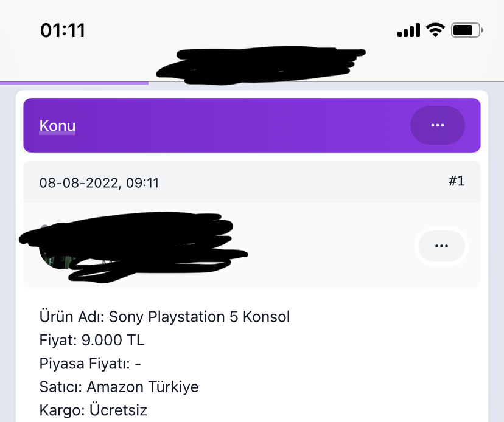504x422 pixels.
Task: Select the Ürün Adı Sony Playstation 5 line
Action: point(164,317)
